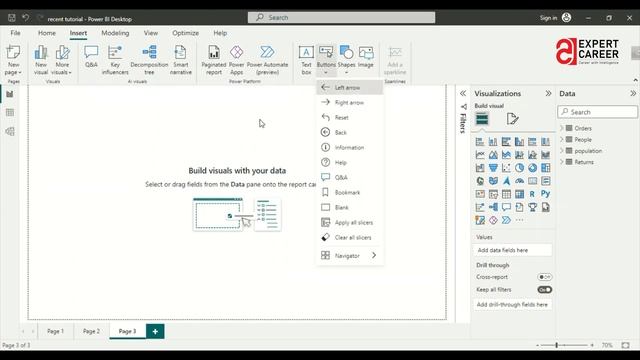Click the Data pane Search field
This screenshot has height=360, width=640.
[x=597, y=112]
